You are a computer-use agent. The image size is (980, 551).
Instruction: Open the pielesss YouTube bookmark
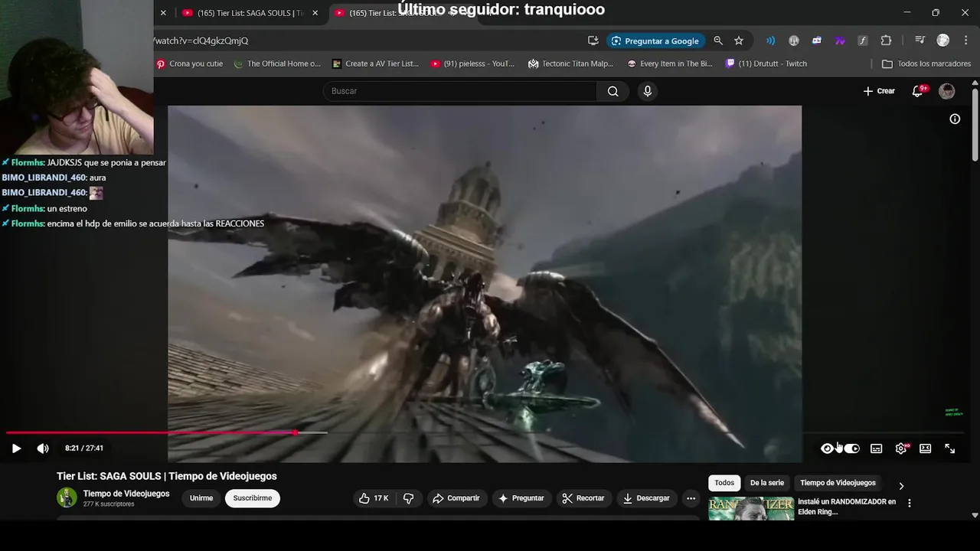pyautogui.click(x=473, y=64)
